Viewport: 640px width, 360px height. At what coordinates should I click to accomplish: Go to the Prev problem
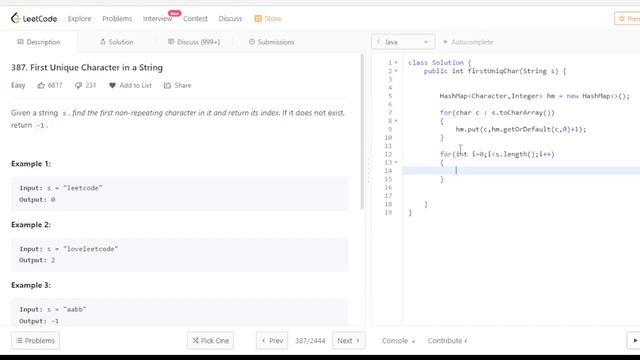[272, 340]
